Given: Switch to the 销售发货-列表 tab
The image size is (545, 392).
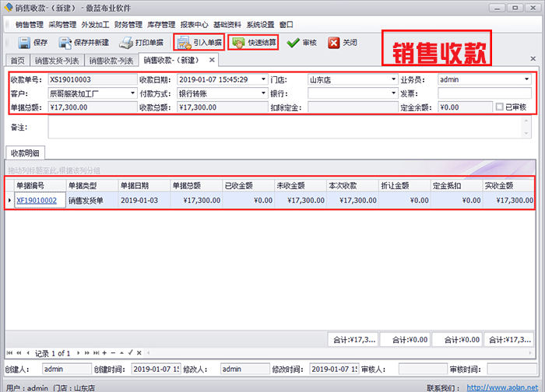Looking at the screenshot, I should [x=58, y=60].
